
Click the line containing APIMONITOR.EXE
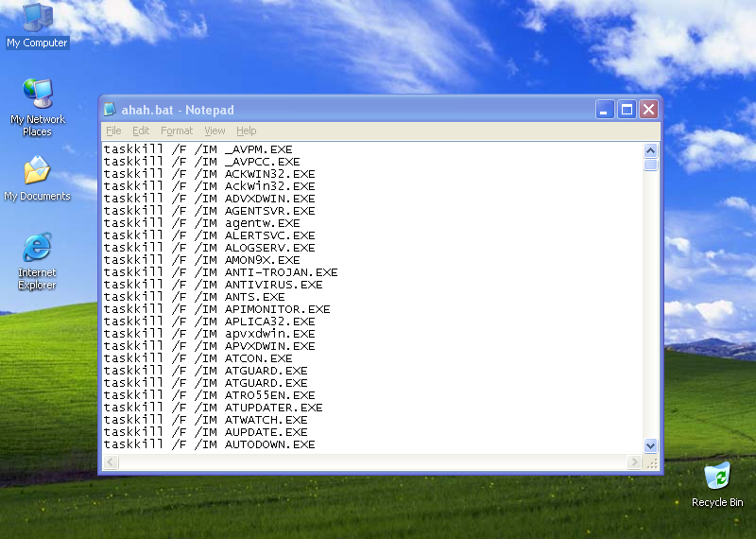tap(217, 309)
